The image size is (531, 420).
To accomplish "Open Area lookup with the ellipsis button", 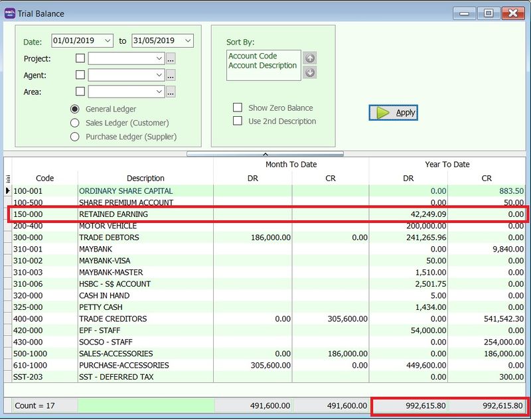I will (171, 92).
